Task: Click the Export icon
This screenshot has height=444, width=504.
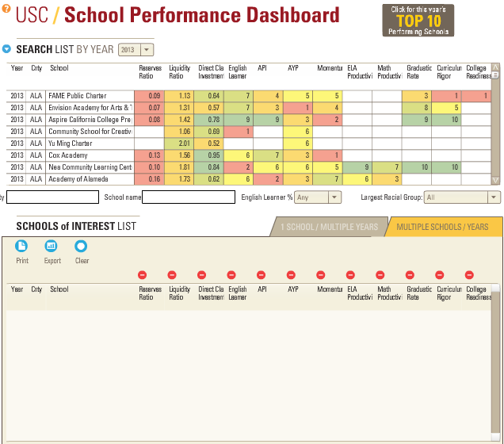Action: (x=52, y=247)
